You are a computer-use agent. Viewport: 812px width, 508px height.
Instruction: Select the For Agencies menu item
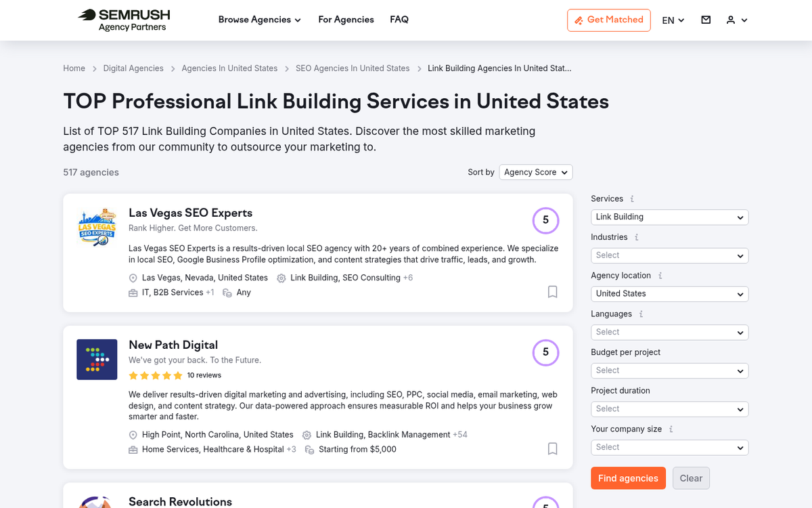(x=346, y=20)
